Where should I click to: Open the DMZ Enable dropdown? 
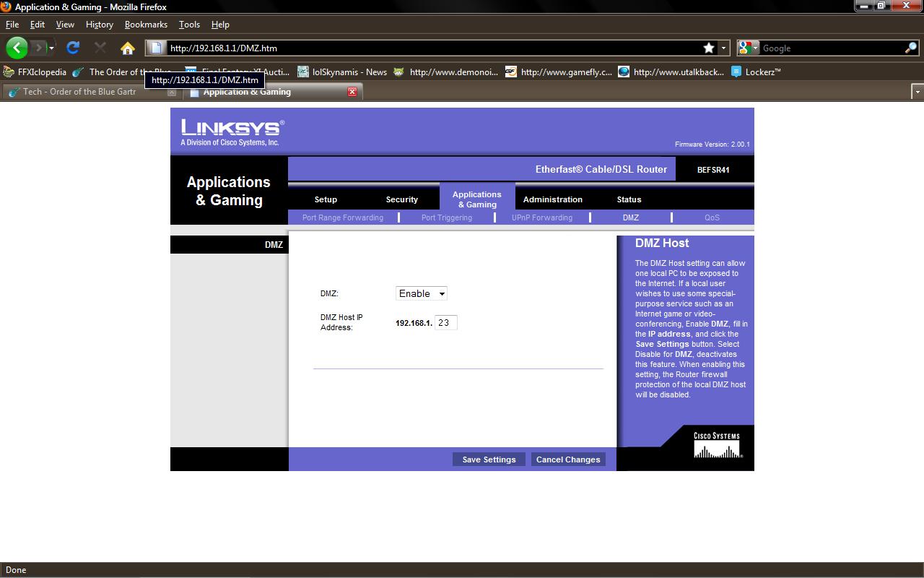(422, 293)
